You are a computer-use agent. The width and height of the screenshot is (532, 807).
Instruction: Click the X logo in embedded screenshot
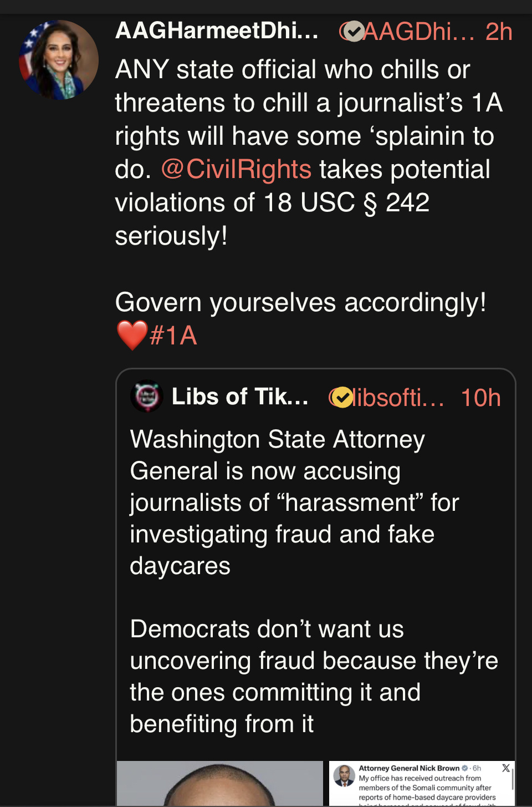pyautogui.click(x=505, y=768)
